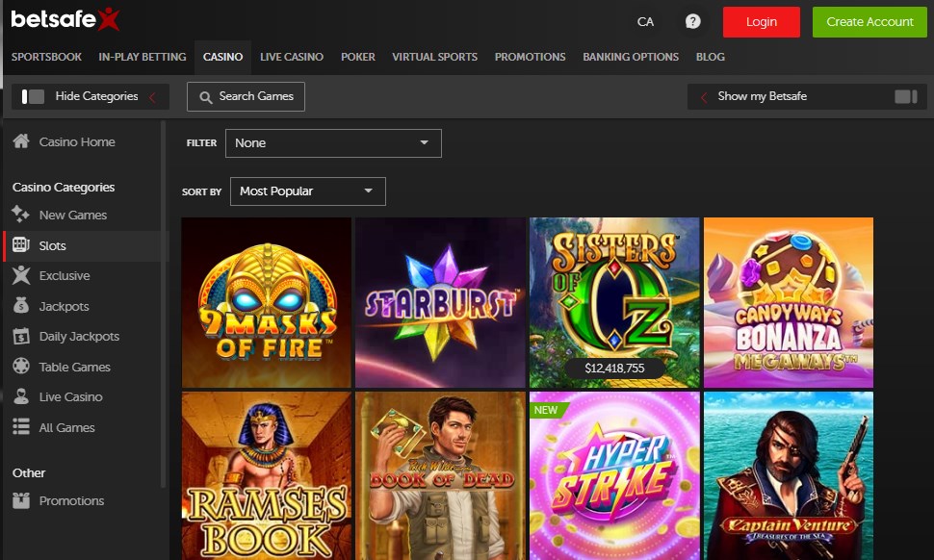The width and height of the screenshot is (934, 560).
Task: Collapse categories with the red arrow
Action: tap(153, 97)
